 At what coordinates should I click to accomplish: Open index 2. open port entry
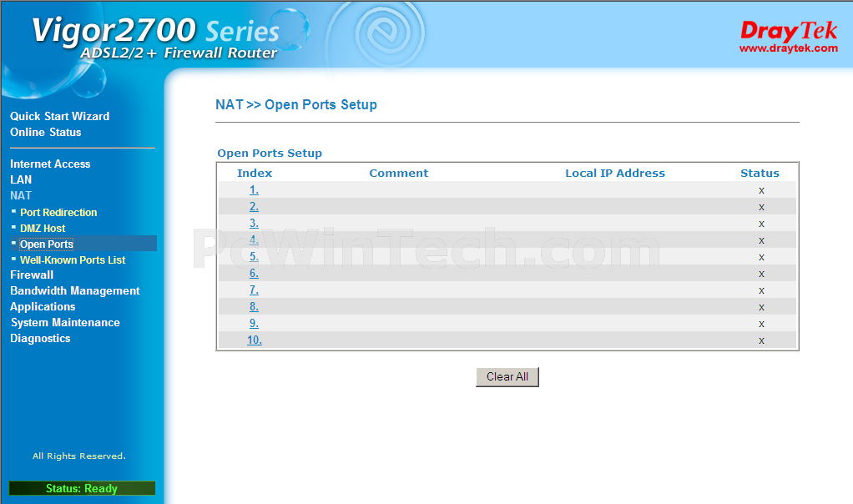[254, 207]
